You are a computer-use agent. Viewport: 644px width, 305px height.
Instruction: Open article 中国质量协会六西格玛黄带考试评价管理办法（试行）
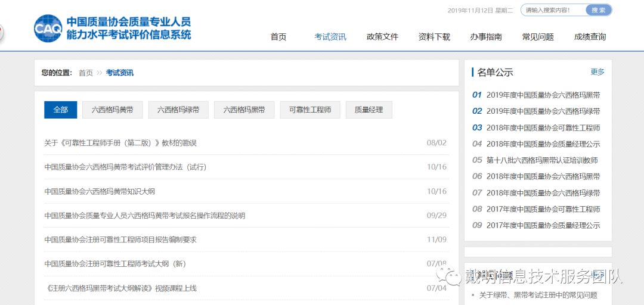(125, 167)
